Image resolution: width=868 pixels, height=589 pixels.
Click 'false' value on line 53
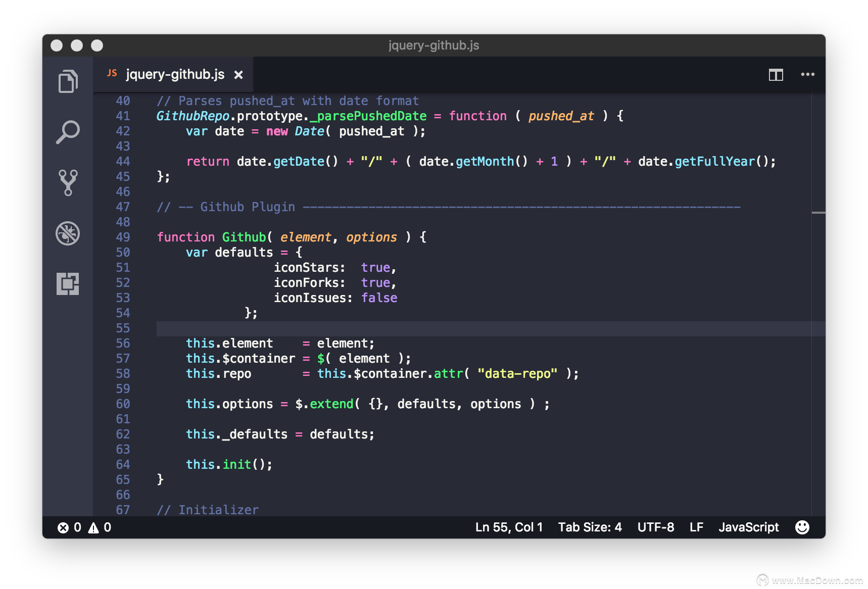pyautogui.click(x=379, y=298)
